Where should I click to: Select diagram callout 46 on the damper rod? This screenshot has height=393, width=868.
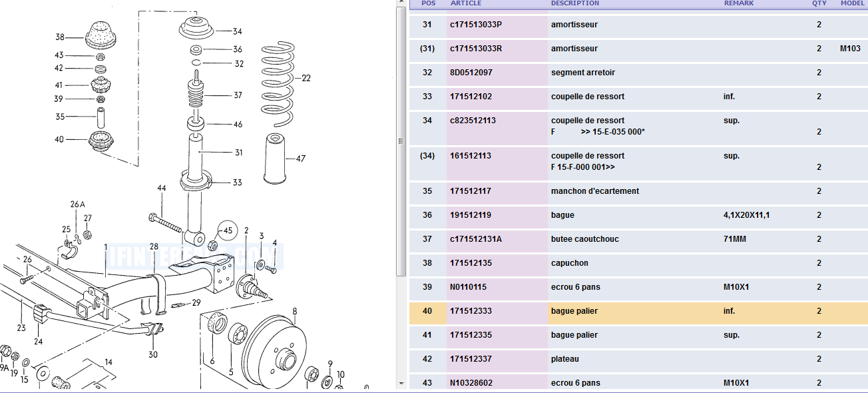coord(238,125)
